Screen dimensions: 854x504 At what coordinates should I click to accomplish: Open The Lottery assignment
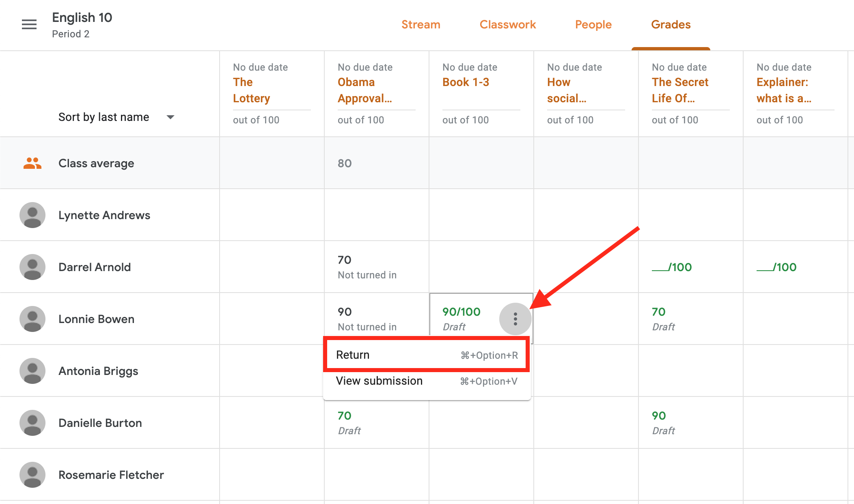[252, 90]
